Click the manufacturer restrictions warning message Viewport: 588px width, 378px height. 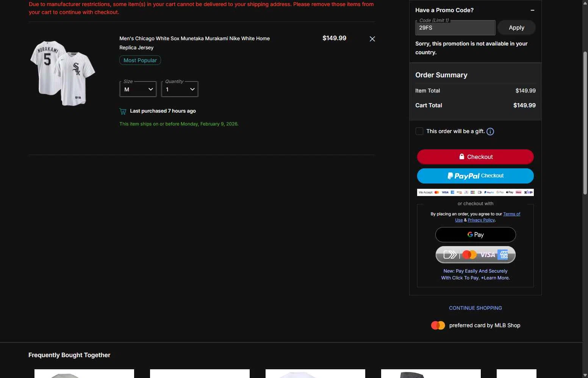201,8
